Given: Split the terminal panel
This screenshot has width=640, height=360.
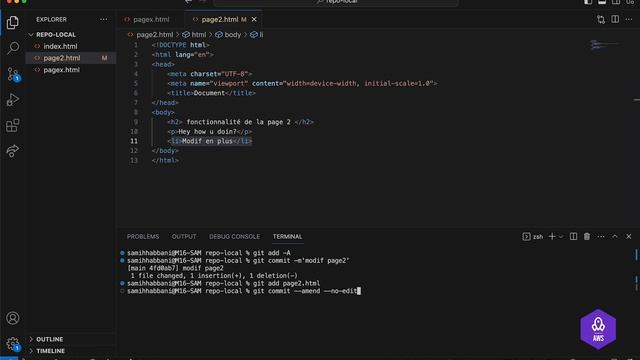Looking at the screenshot, I should coord(573,236).
